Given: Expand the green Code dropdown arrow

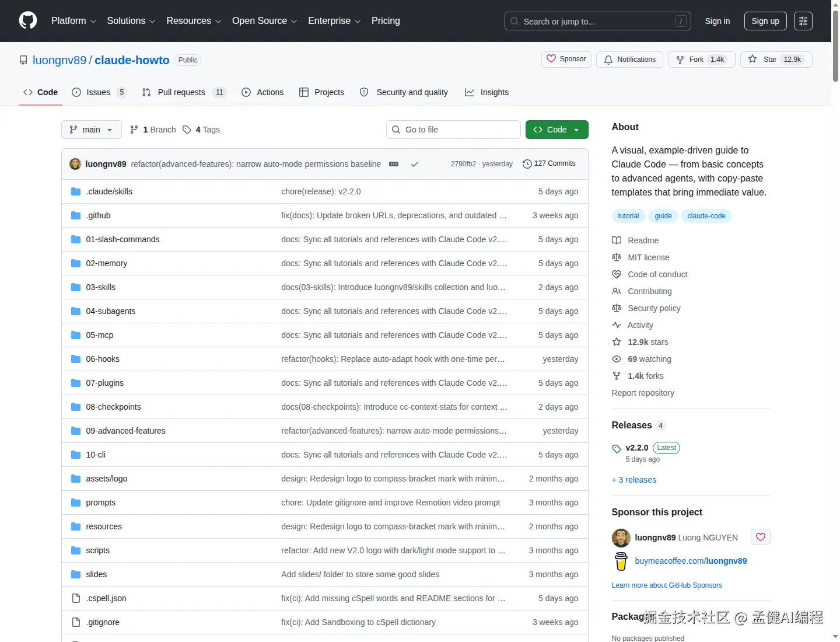Looking at the screenshot, I should coord(577,130).
